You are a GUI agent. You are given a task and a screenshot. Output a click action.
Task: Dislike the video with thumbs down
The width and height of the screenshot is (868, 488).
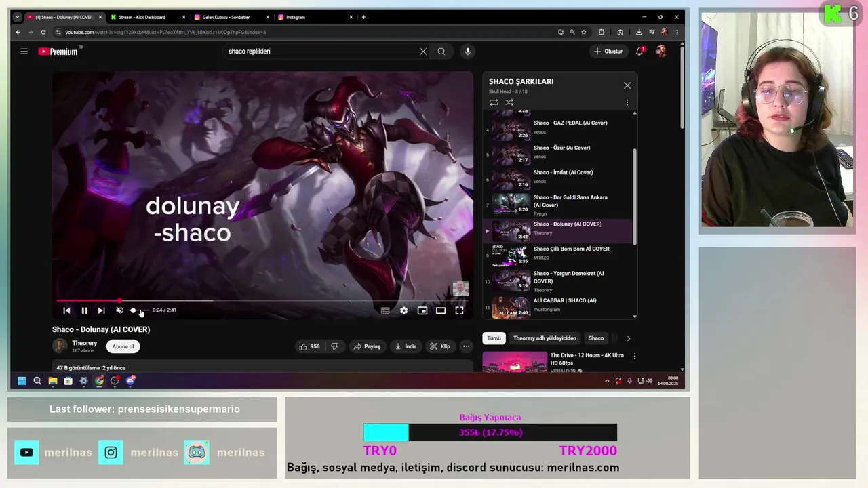(334, 346)
